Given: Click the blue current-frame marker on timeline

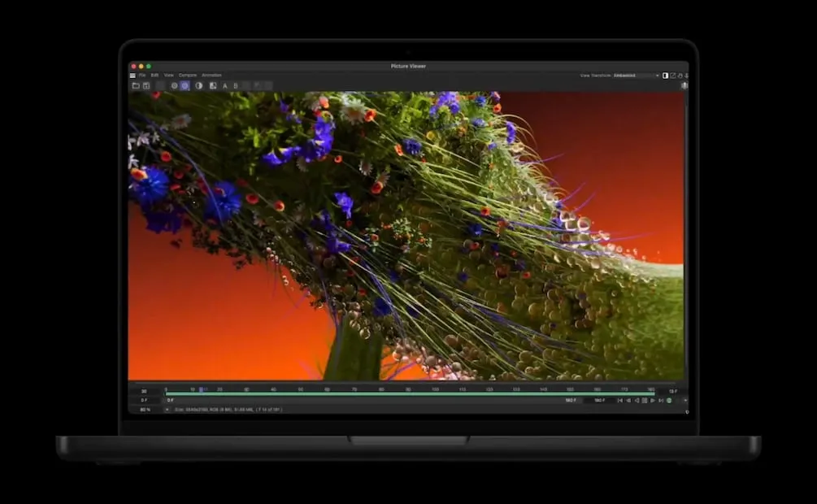Looking at the screenshot, I should click(201, 389).
